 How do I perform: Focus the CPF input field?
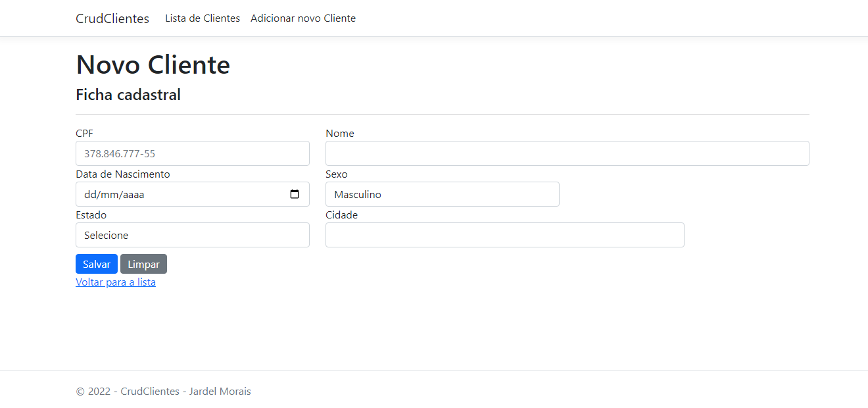pos(192,153)
